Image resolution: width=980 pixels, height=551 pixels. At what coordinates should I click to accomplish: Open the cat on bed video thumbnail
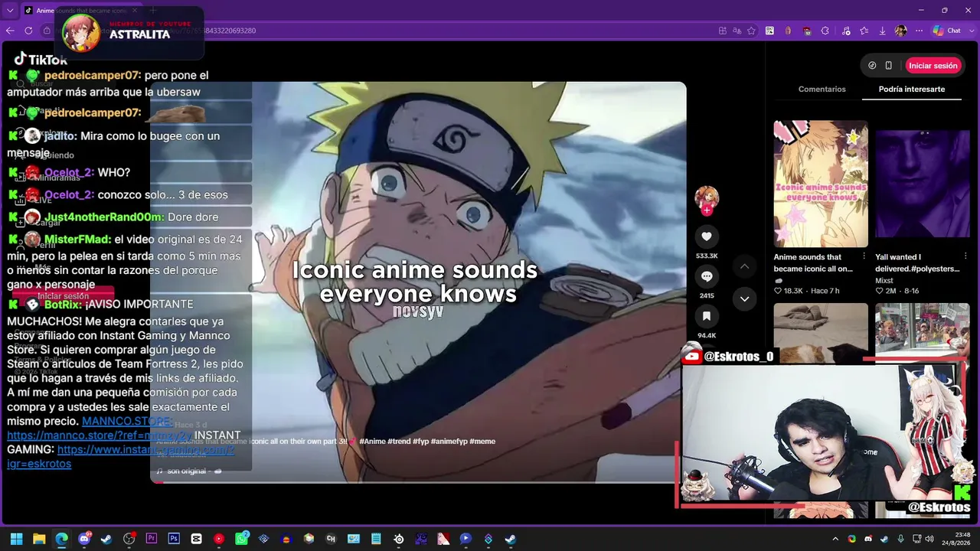(x=821, y=333)
